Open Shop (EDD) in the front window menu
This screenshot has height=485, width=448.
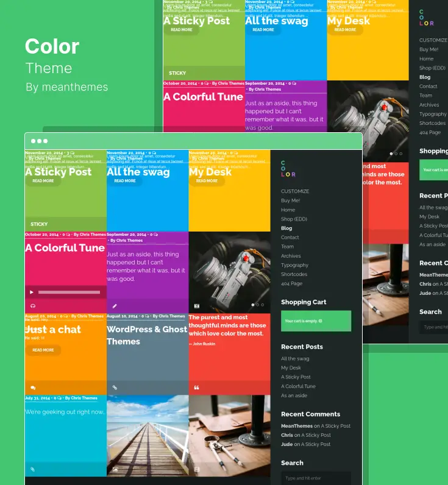[294, 219]
